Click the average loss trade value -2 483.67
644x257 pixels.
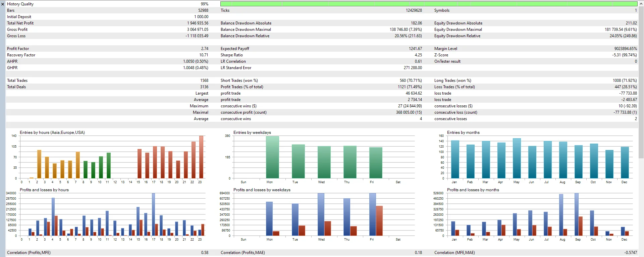pyautogui.click(x=629, y=100)
